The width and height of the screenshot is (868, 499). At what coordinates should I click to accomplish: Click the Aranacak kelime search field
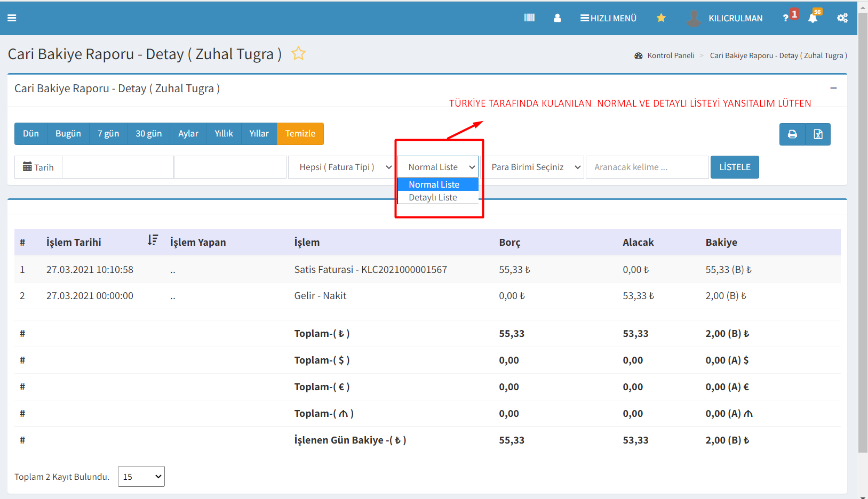tap(647, 167)
